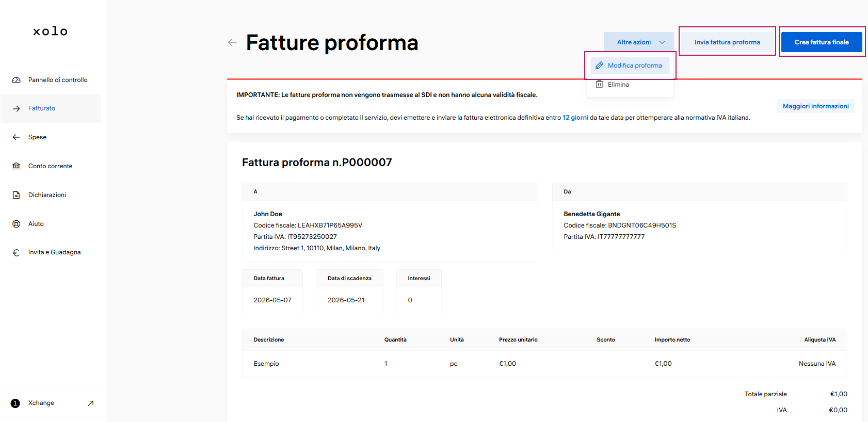Click the Totale parziale label
This screenshot has height=422, width=868.
766,394
